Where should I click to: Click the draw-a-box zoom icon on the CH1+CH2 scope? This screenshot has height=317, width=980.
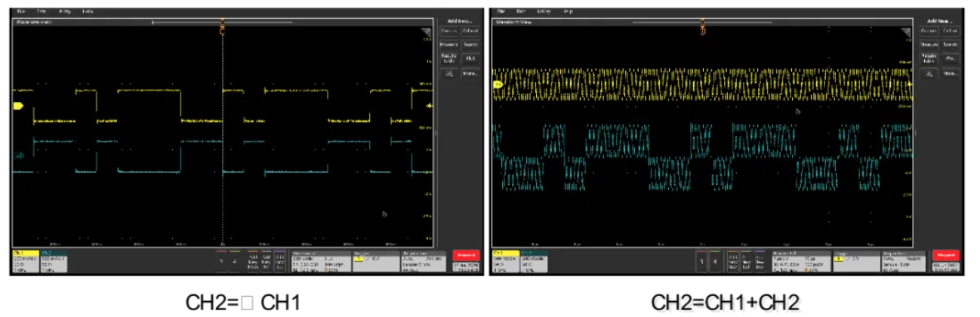click(929, 74)
